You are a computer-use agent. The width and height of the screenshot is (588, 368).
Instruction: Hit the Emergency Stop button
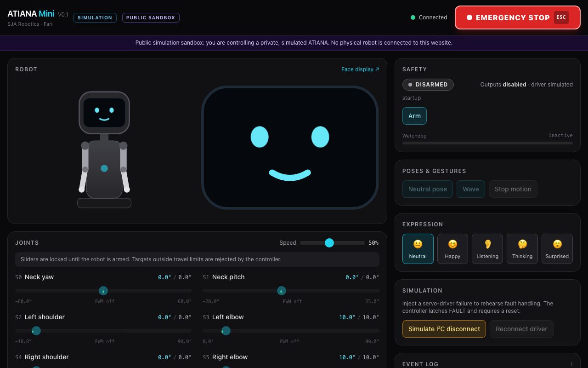(518, 17)
